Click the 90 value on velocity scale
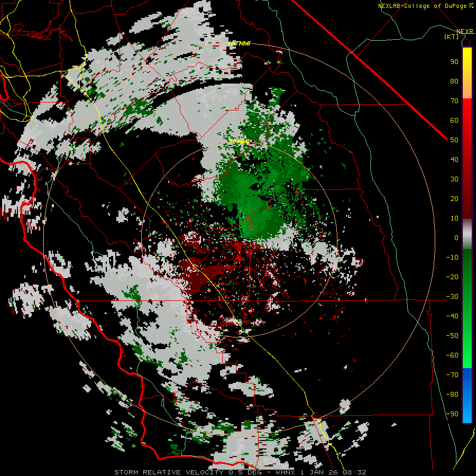This screenshot has width=476, height=476. point(454,62)
